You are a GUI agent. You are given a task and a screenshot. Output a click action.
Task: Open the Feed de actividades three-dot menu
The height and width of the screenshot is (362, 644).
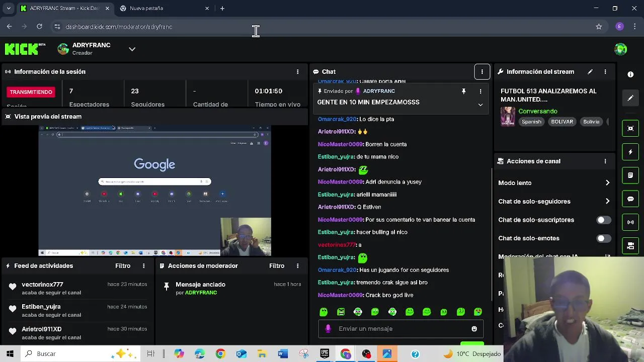pyautogui.click(x=143, y=266)
